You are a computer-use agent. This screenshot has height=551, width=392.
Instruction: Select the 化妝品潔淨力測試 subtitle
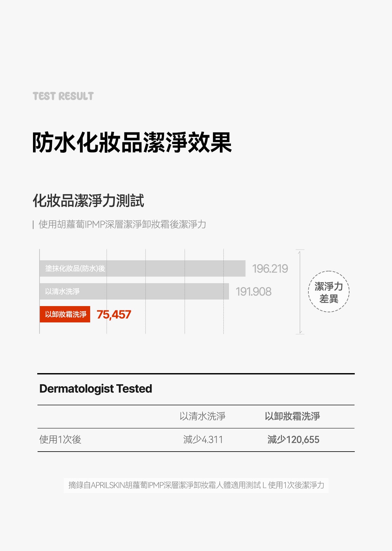(88, 200)
